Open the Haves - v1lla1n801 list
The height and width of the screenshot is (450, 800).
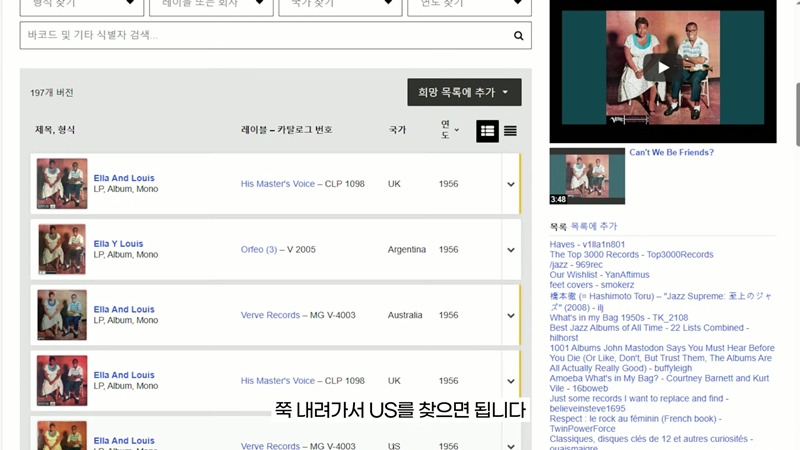coord(587,244)
